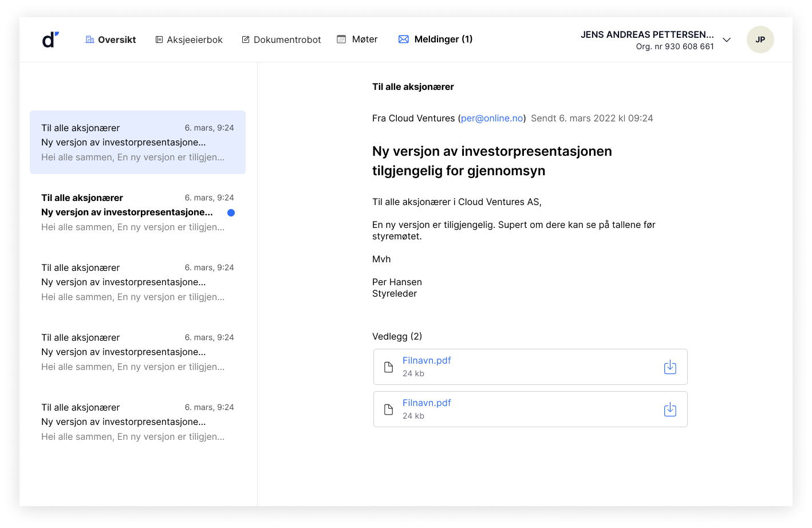Click company name Jens Andreas Pettersen
Image resolution: width=812 pixels, height=528 pixels.
tap(647, 34)
